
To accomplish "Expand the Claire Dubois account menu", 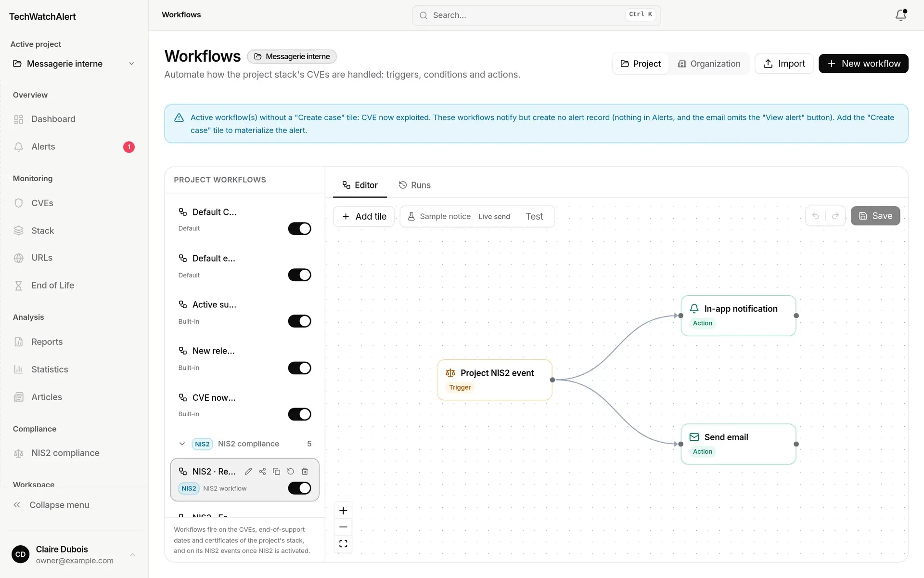I will (x=74, y=555).
